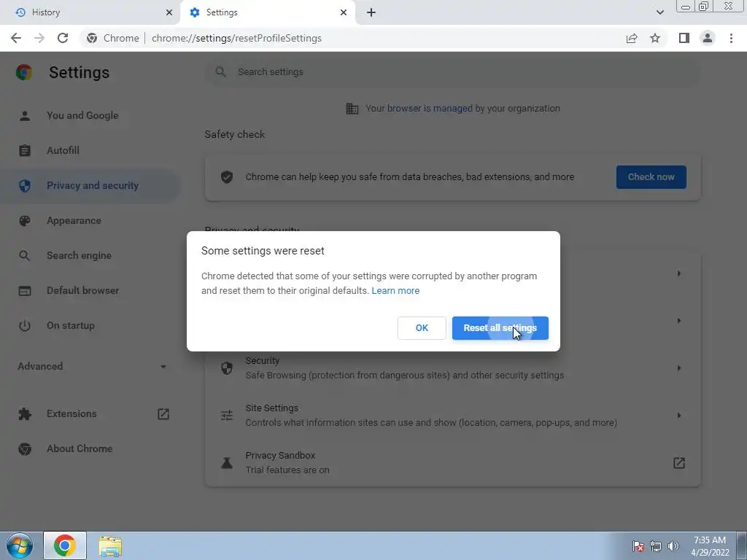Open the Site Settings row
This screenshot has width=747, height=560.
pyautogui.click(x=452, y=415)
